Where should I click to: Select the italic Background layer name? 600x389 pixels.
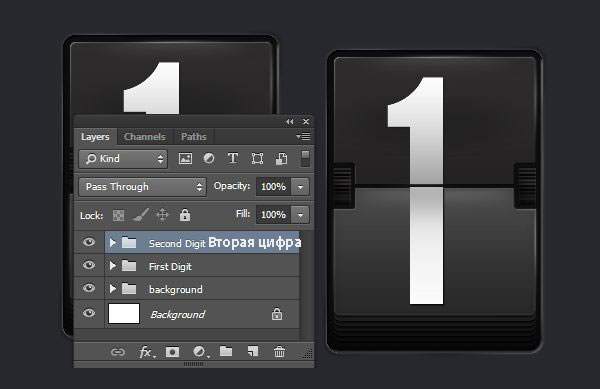[x=178, y=314]
